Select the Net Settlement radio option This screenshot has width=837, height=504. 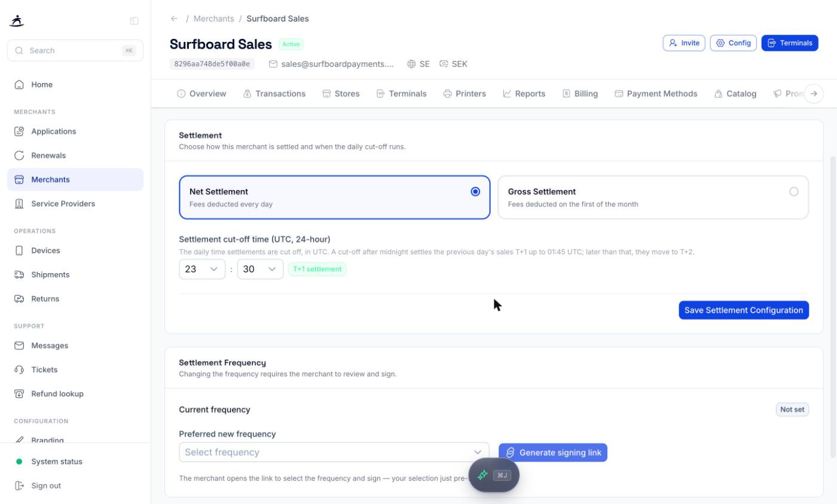(475, 191)
